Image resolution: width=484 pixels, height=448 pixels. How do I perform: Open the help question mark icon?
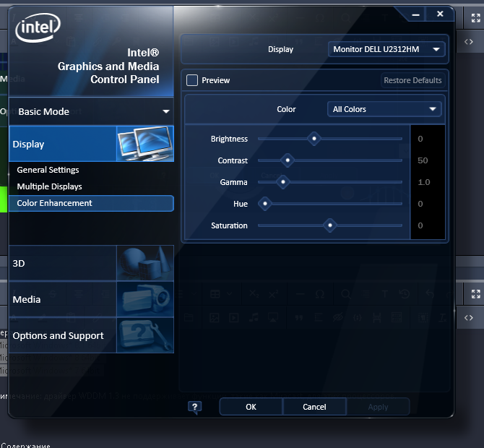(x=195, y=408)
